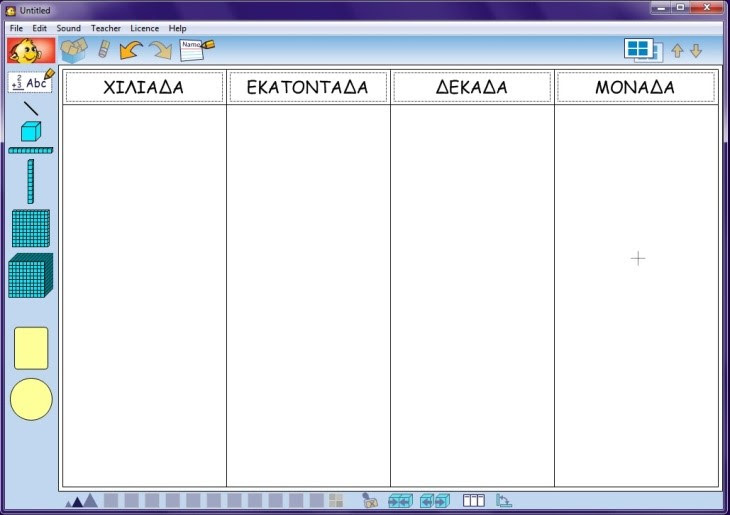Pick the thousand large cube block
This screenshot has width=730, height=515.
31,276
